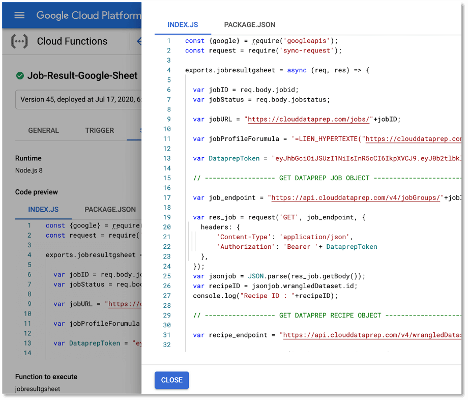Close the code preview dialog
The height and width of the screenshot is (400, 468).
coord(172,380)
